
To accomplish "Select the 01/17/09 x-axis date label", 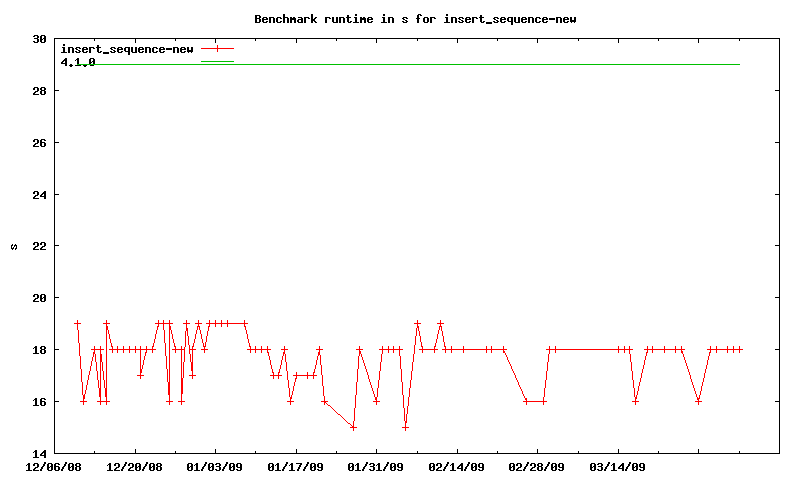I will click(x=296, y=467).
